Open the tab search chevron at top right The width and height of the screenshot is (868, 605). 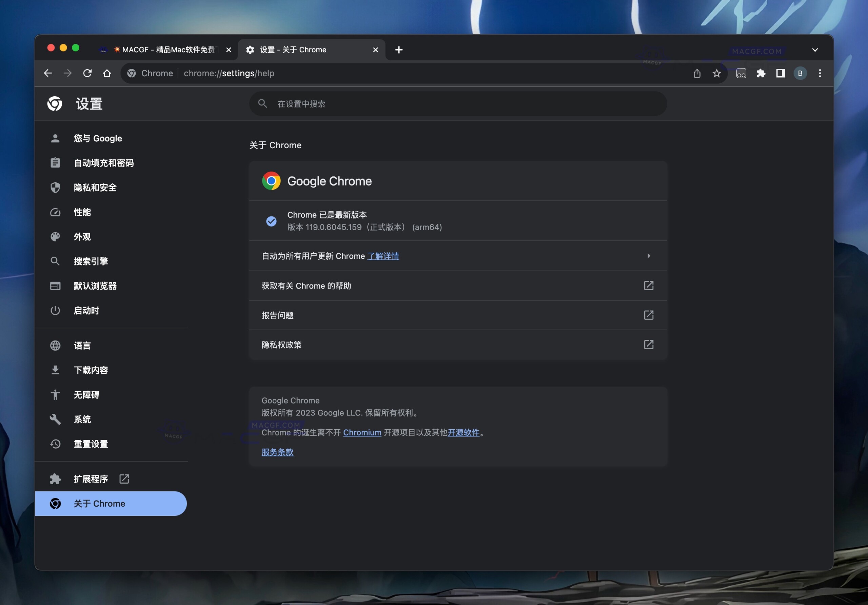coord(815,50)
